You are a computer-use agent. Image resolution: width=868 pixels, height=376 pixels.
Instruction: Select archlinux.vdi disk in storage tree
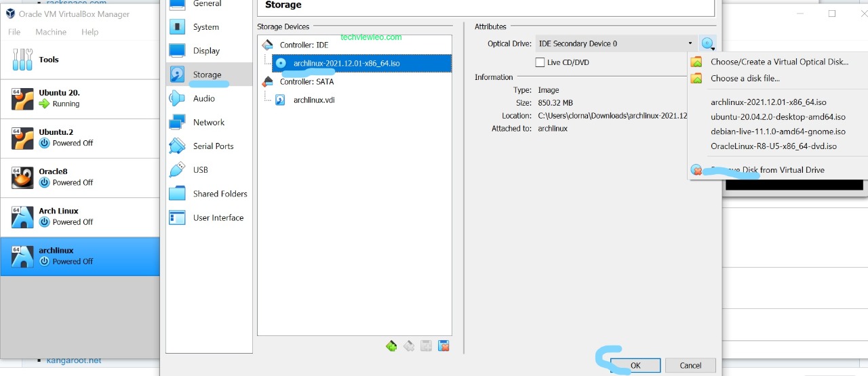314,100
